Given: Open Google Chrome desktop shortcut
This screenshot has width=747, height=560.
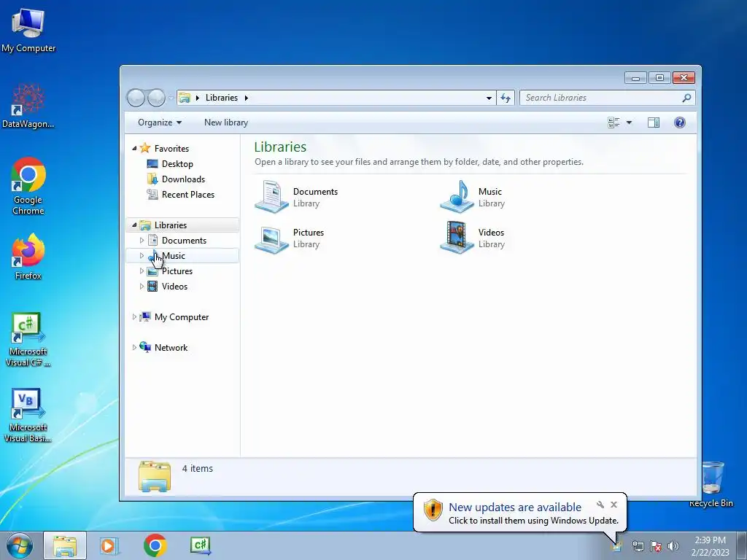Looking at the screenshot, I should click(x=28, y=186).
